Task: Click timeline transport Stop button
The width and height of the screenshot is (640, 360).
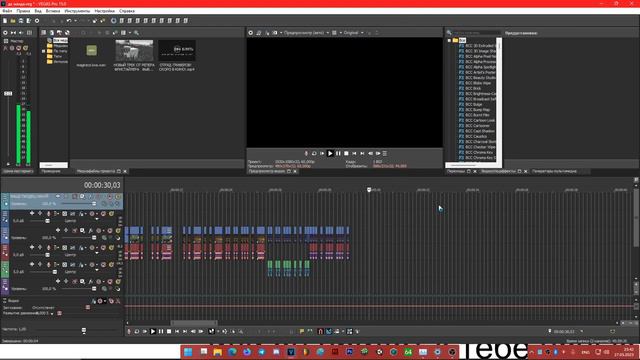Action: coord(169,331)
